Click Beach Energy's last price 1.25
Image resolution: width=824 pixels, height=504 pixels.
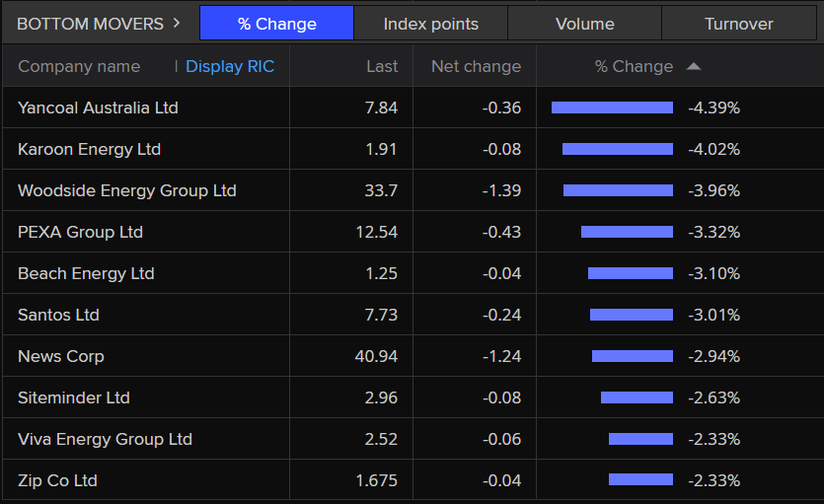(x=382, y=273)
